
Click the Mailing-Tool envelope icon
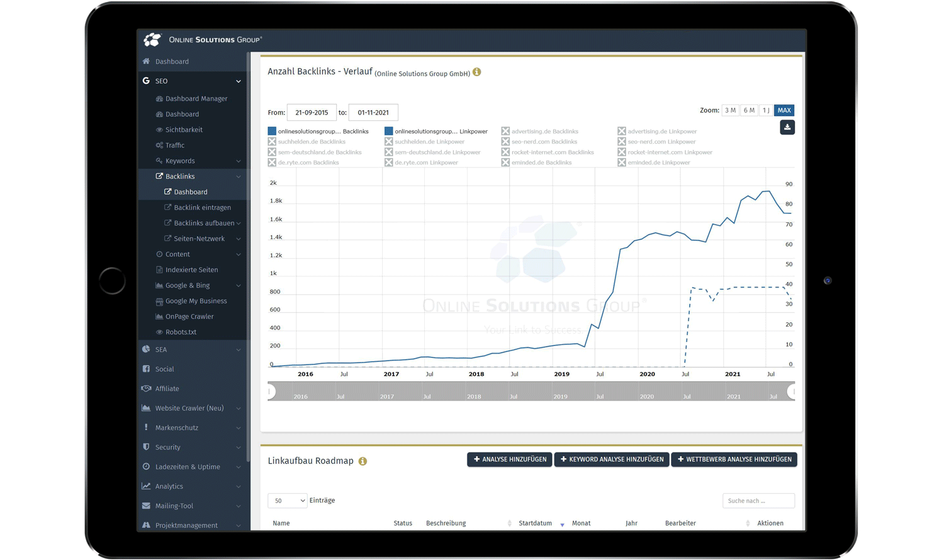coord(146,505)
